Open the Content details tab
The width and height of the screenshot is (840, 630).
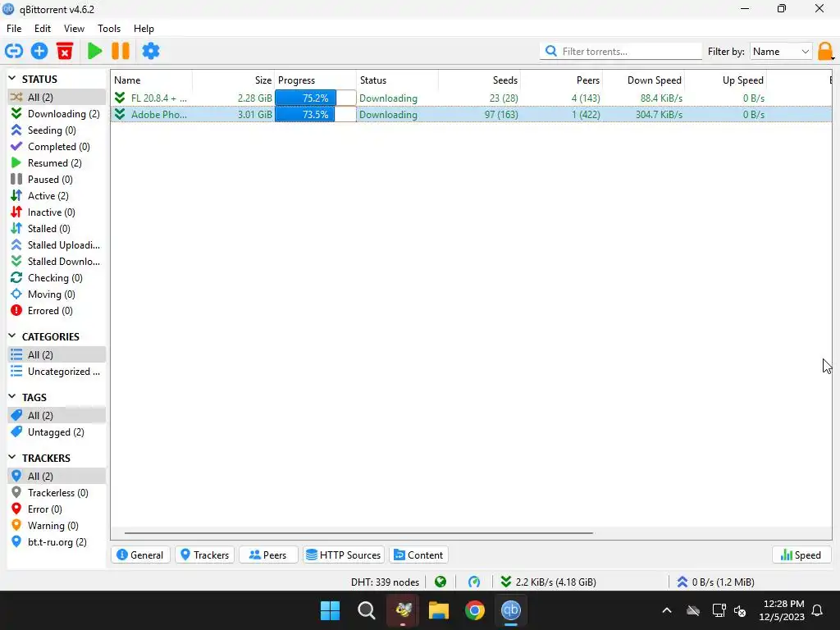pyautogui.click(x=419, y=555)
